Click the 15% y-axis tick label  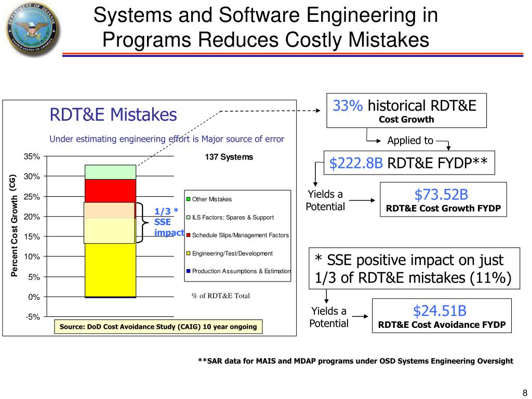click(x=32, y=237)
